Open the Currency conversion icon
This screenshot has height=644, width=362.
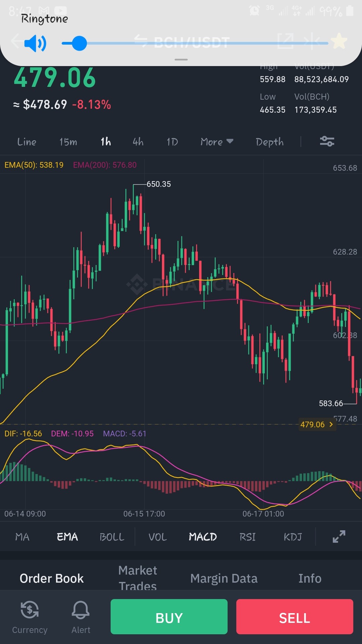(x=29, y=609)
